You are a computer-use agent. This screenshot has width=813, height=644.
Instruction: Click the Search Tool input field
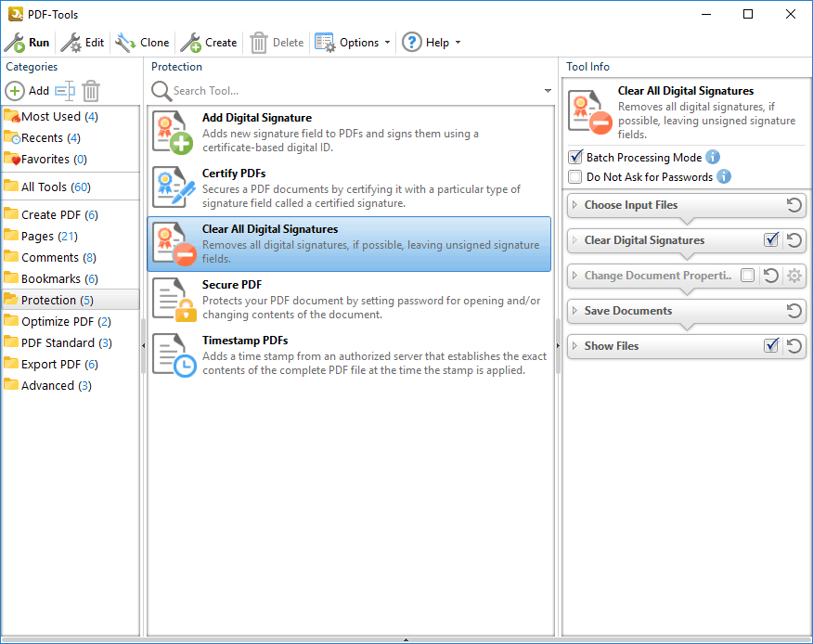click(x=355, y=91)
